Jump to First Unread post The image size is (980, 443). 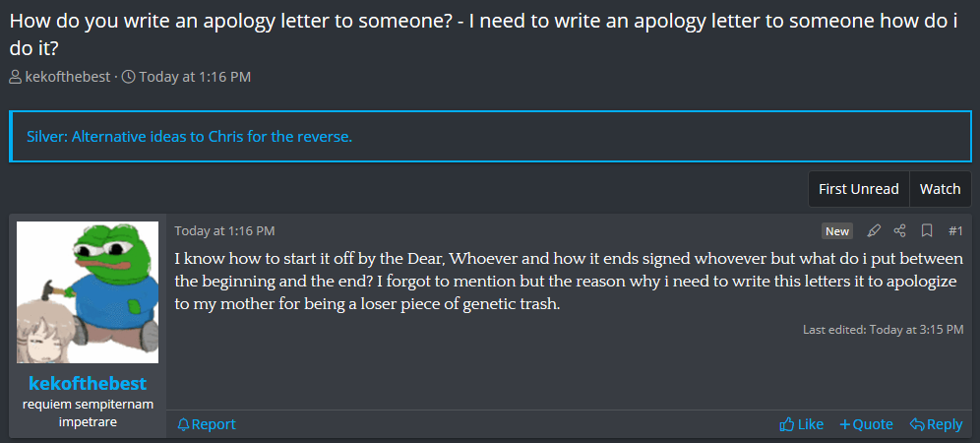[x=858, y=189]
